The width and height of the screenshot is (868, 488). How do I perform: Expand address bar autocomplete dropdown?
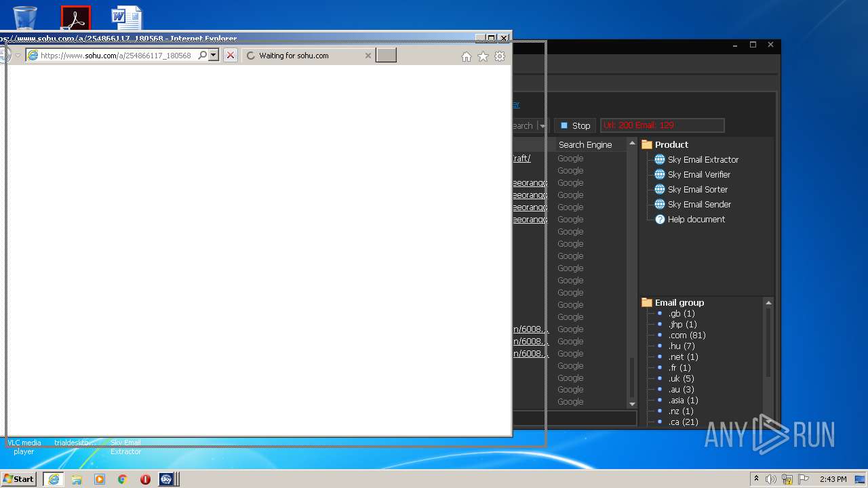pyautogui.click(x=214, y=56)
